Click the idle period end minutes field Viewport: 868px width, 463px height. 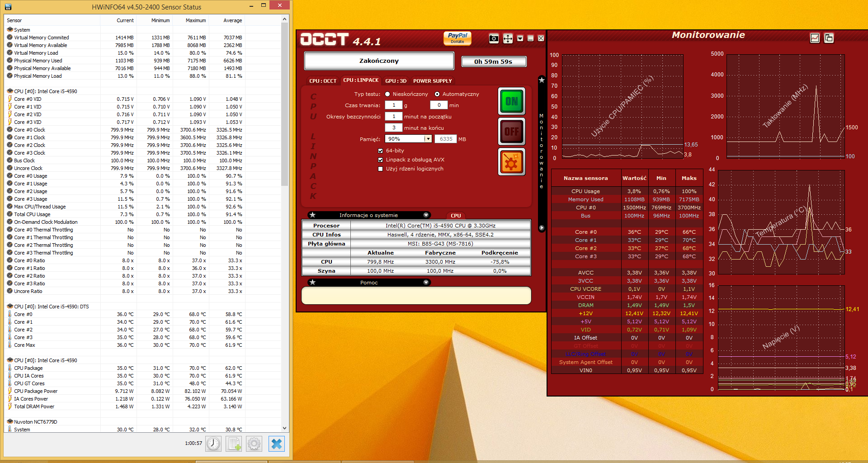click(394, 128)
